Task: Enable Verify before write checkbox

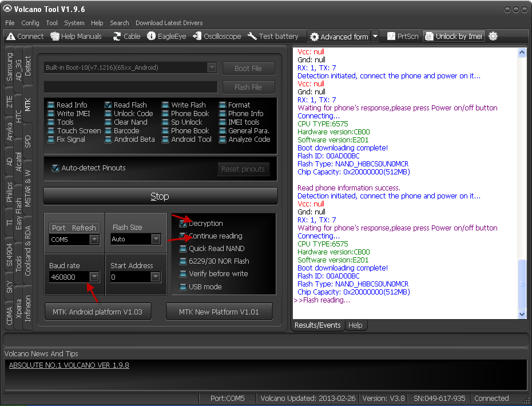Action: (x=183, y=274)
